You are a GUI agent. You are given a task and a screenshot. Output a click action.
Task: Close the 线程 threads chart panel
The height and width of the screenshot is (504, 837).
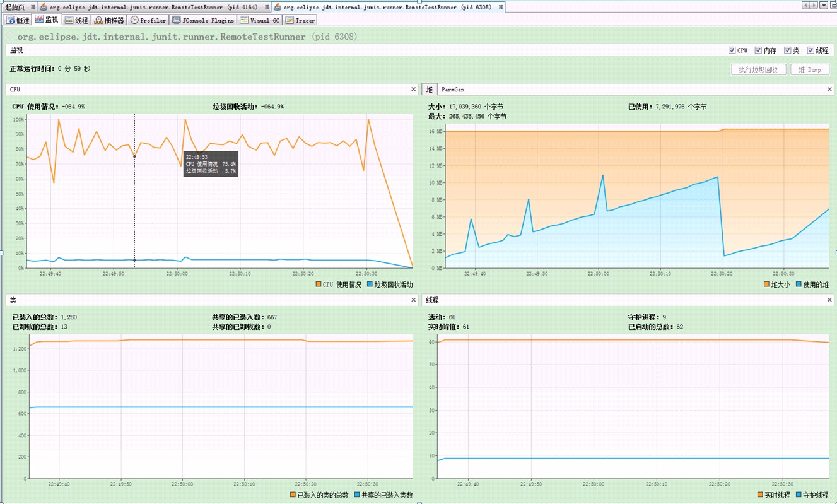coord(830,300)
